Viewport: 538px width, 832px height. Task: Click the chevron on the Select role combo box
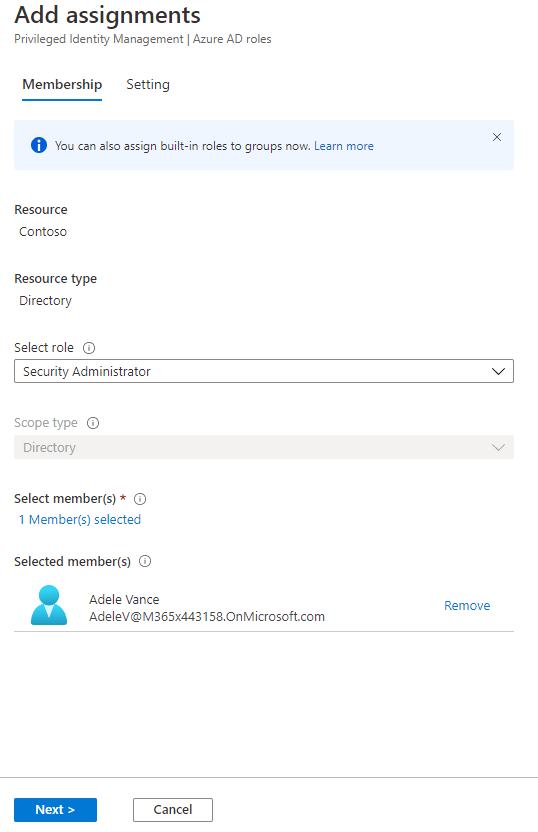[498, 371]
